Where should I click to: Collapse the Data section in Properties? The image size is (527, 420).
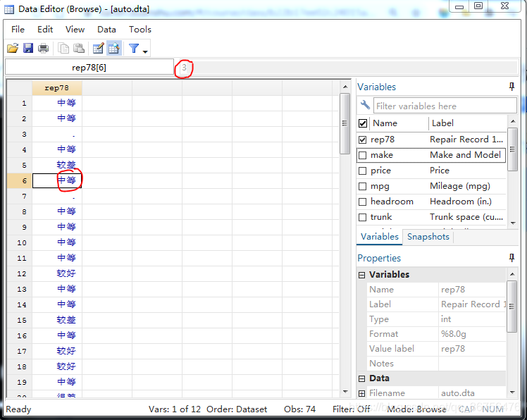[361, 378]
